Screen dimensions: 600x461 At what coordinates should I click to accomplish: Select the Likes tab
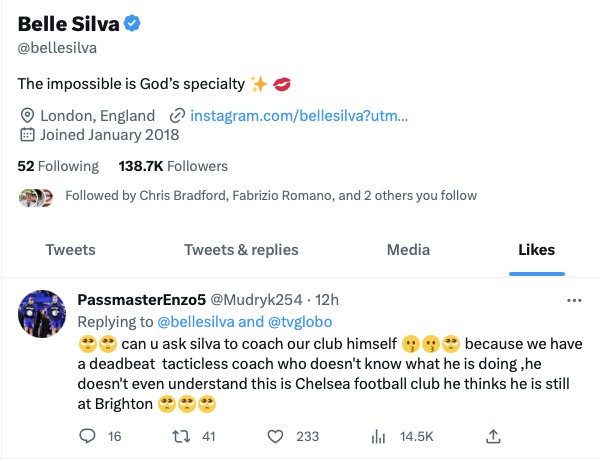coord(536,250)
